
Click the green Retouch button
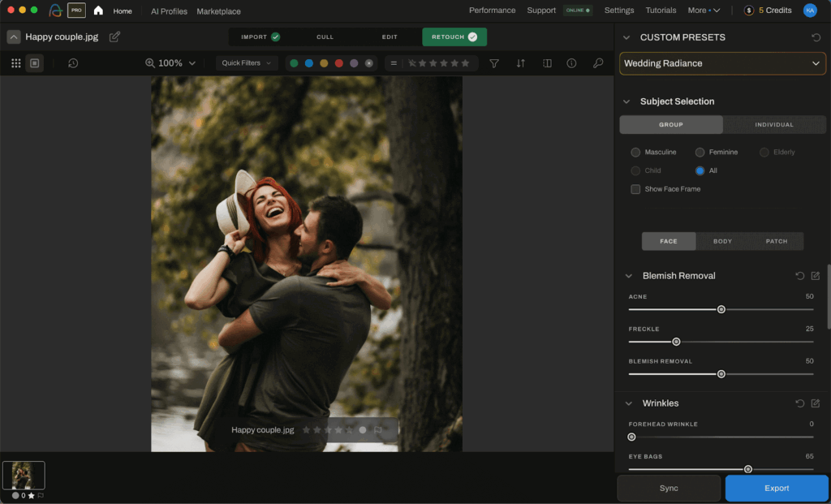[454, 37]
